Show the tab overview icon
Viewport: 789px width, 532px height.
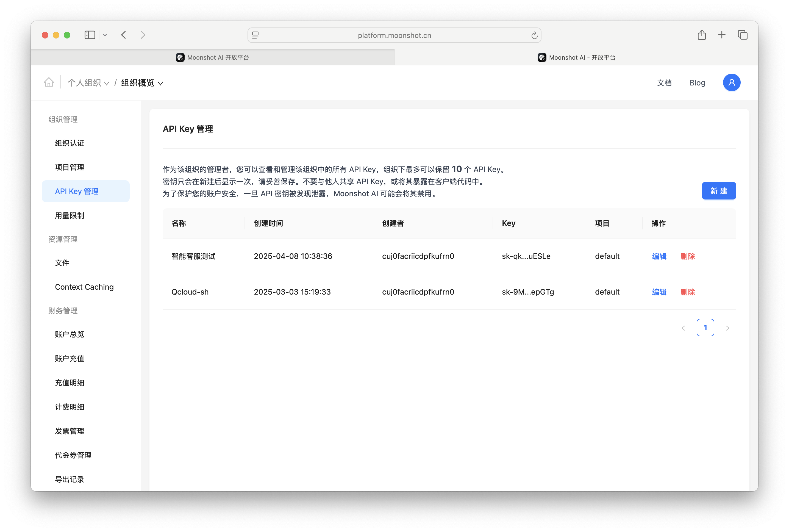pos(743,35)
